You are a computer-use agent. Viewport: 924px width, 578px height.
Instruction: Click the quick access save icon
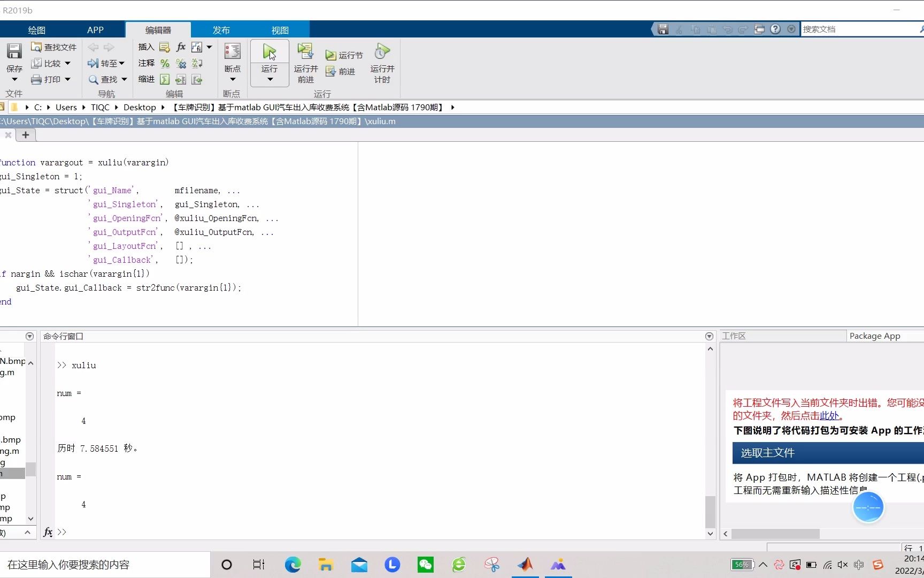663,29
